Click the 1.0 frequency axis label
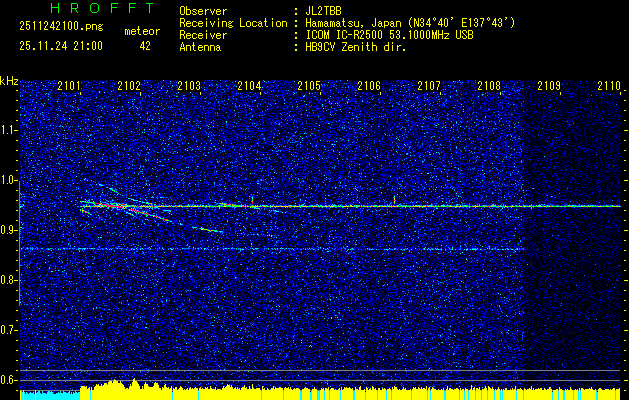 pyautogui.click(x=9, y=180)
